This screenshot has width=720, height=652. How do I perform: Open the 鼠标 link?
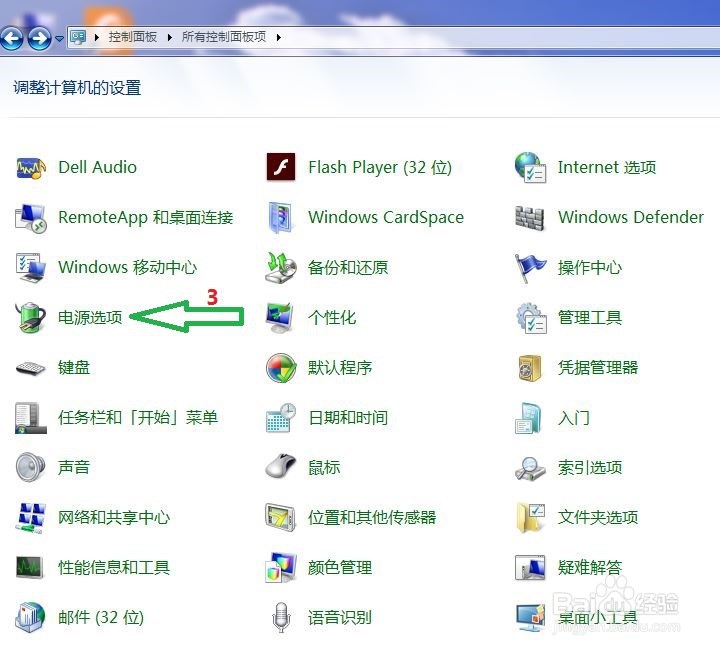tap(324, 467)
